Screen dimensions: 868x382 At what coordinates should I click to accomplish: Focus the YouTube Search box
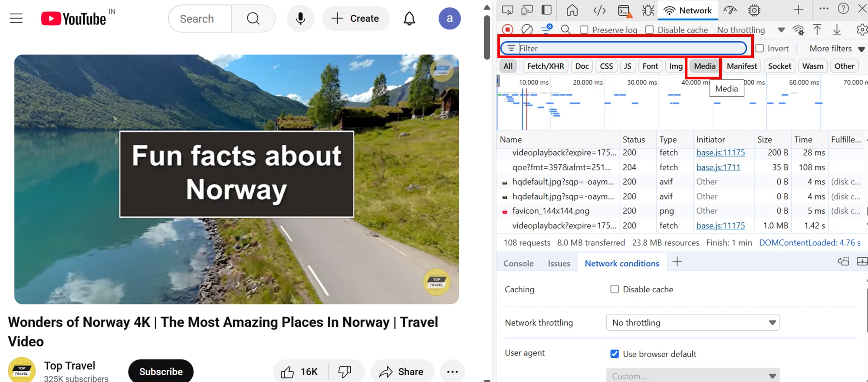(x=200, y=19)
